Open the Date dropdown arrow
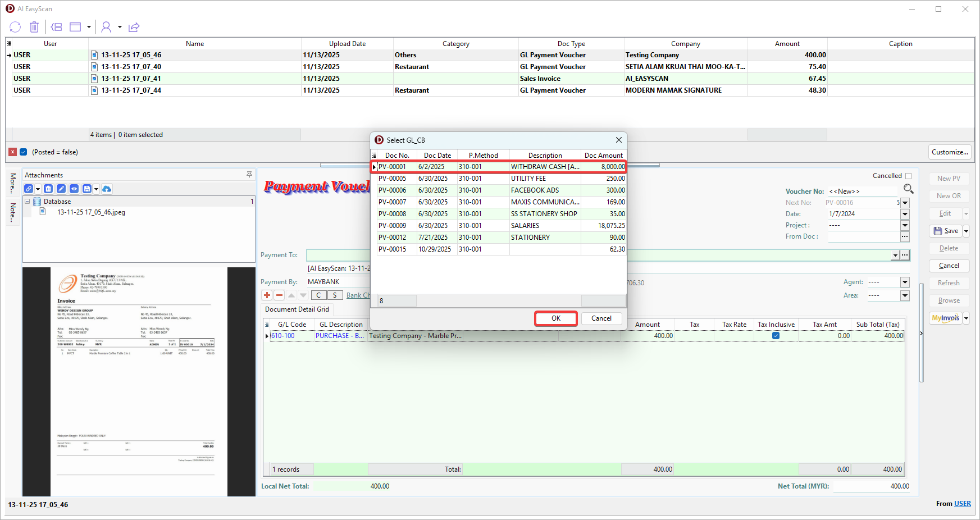Screen dimensions: 980x520 tap(905, 214)
